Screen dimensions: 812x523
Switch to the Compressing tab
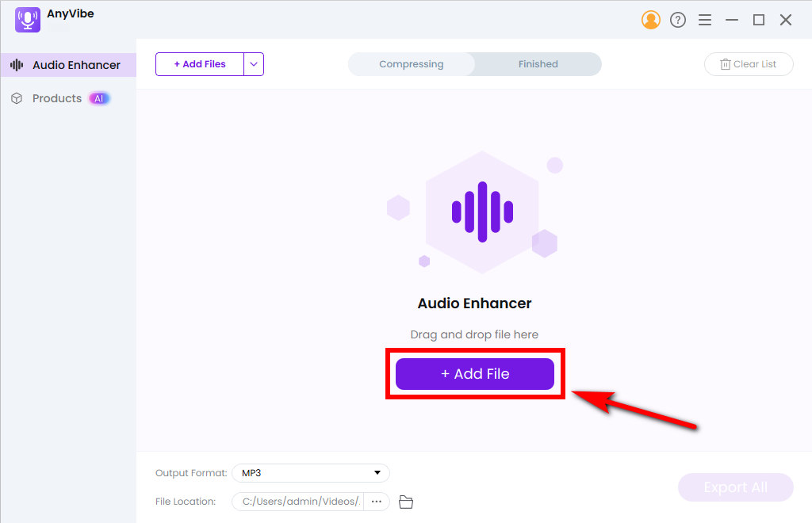pos(412,64)
